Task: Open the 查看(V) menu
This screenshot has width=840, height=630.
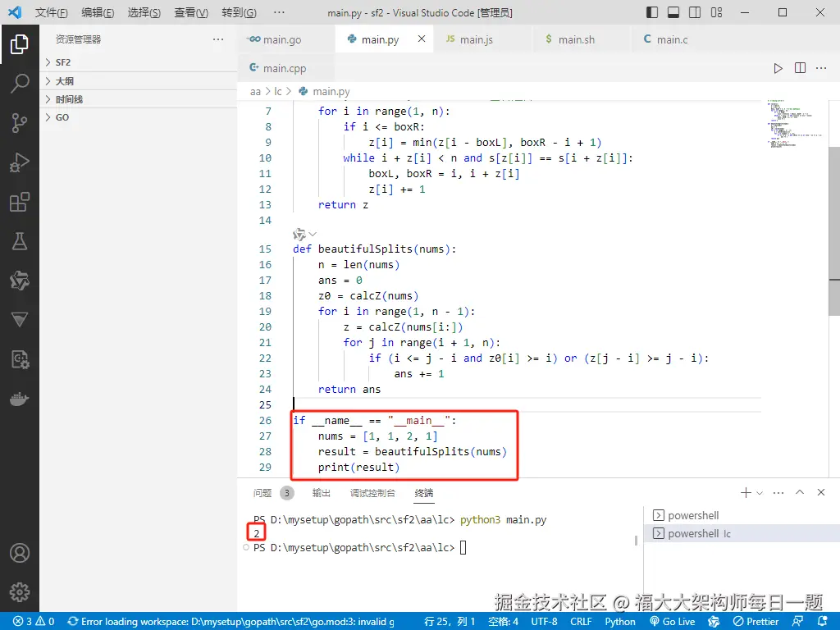Action: coord(190,12)
